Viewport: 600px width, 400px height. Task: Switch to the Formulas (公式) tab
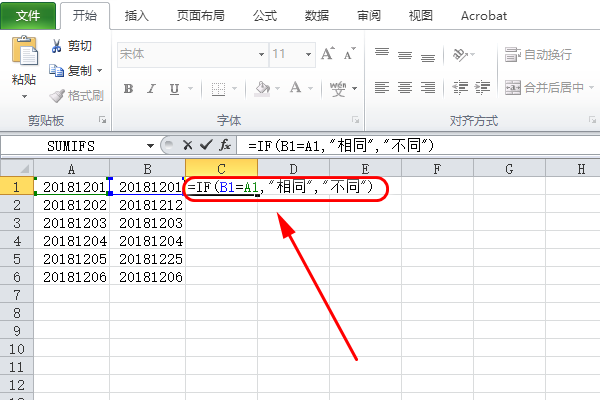[264, 16]
